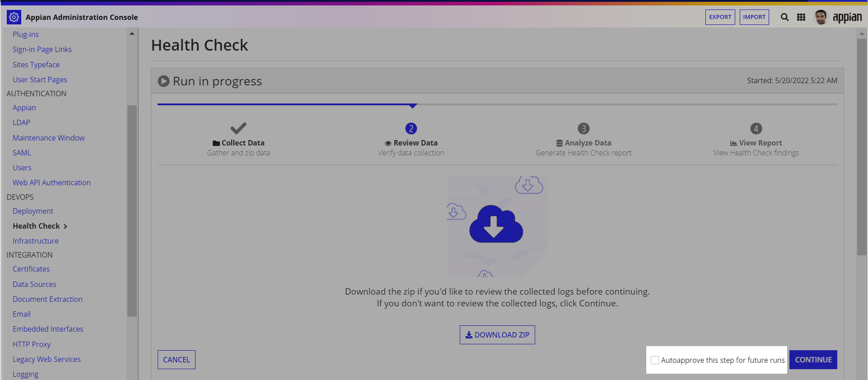Open the Plug-ins link
Viewport: 868px width, 380px height.
coord(26,34)
